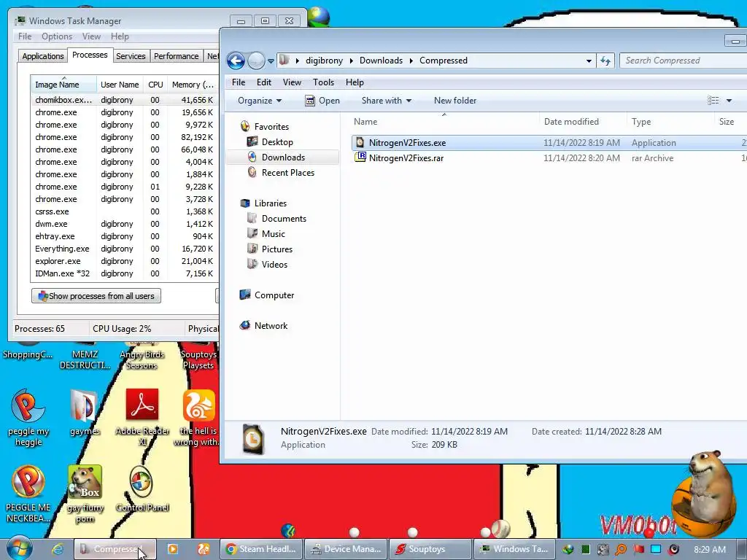This screenshot has width=747, height=560.
Task: Select Libraries in navigation pane
Action: [271, 203]
